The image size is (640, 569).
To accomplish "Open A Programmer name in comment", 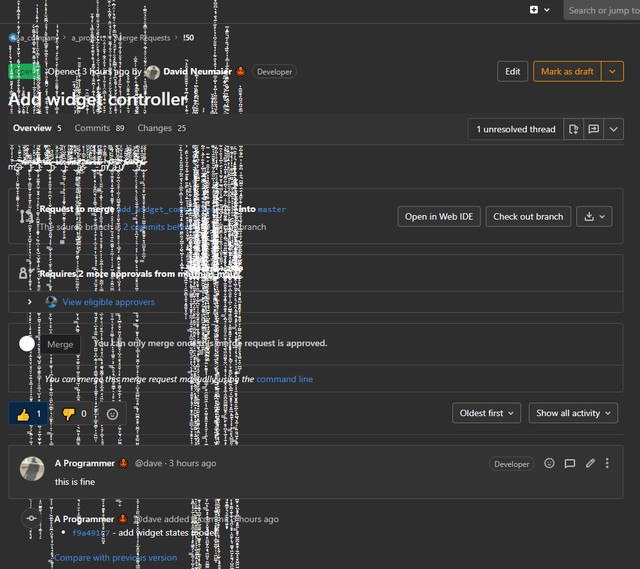I will pos(85,463).
